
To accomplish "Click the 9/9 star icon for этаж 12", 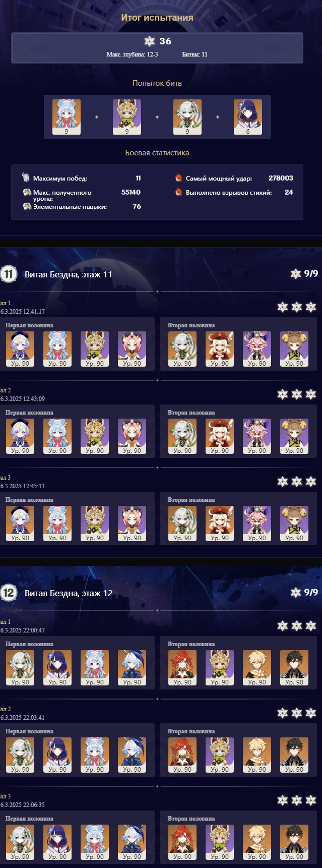I will tap(296, 593).
